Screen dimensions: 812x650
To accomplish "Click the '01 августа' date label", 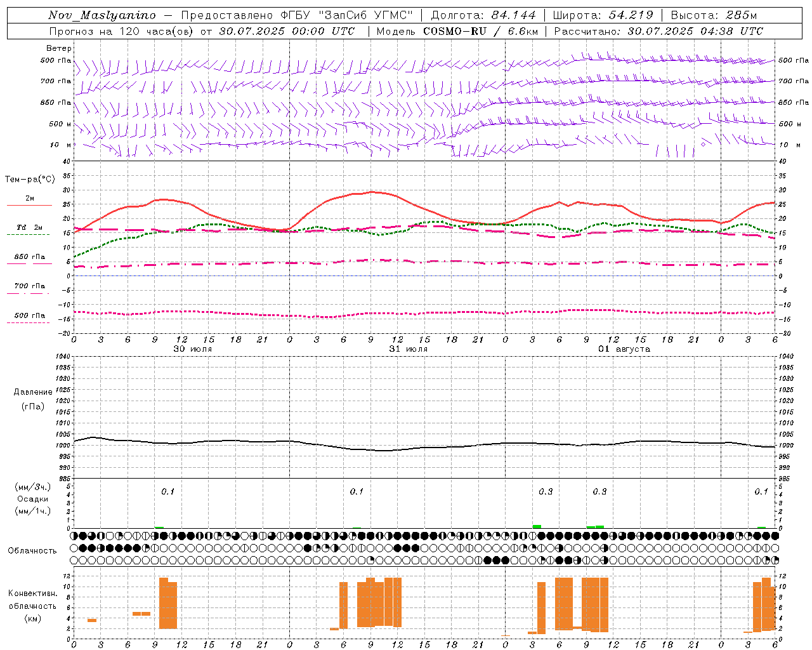I will click(624, 349).
